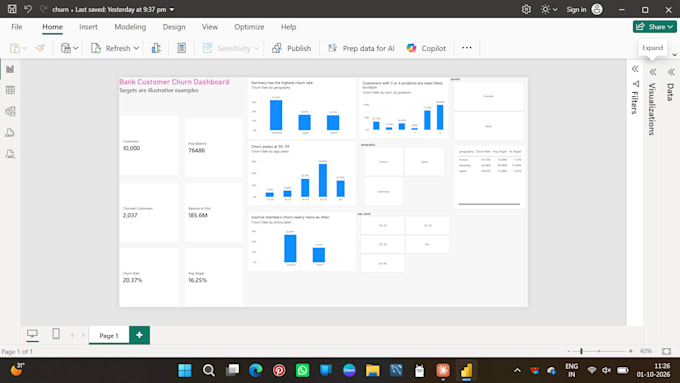
Task: Open the Optimize tab
Action: [249, 27]
